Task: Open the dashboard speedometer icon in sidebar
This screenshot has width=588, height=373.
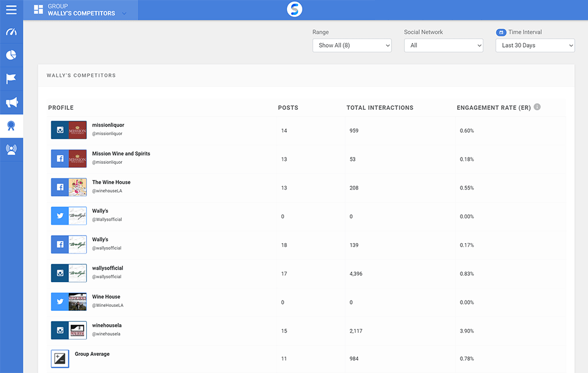Action: pyautogui.click(x=11, y=32)
